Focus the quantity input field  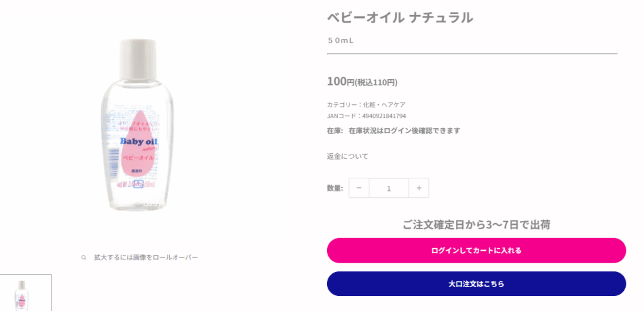[389, 188]
